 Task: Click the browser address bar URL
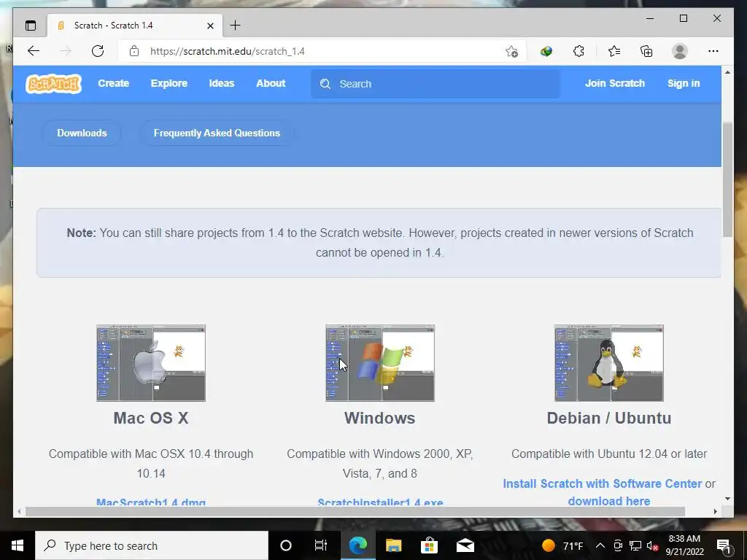pyautogui.click(x=228, y=52)
